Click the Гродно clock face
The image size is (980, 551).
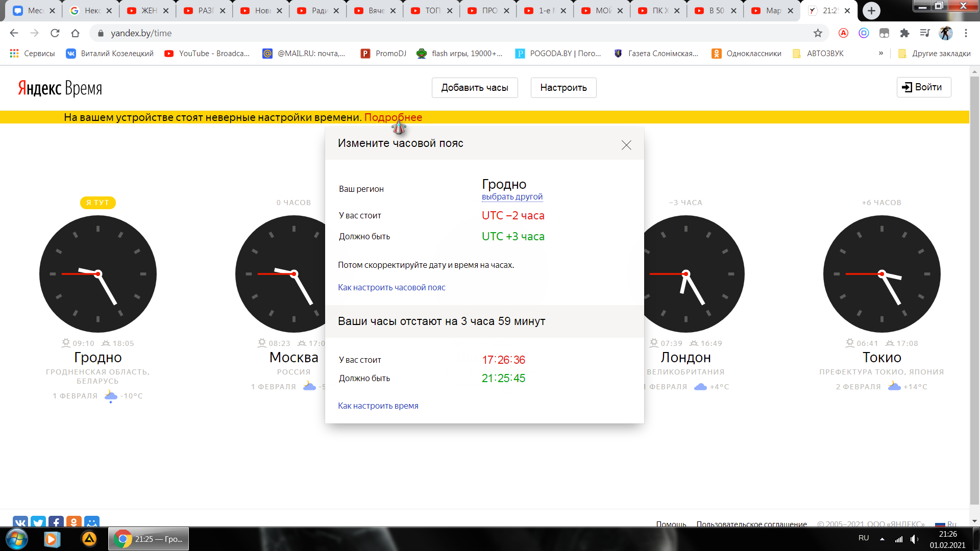coord(98,274)
